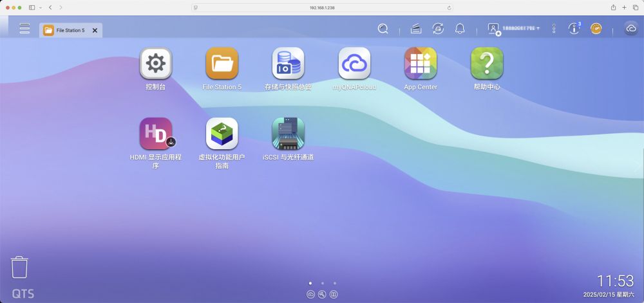
Task: Click the admin user avatar icon
Action: click(493, 29)
